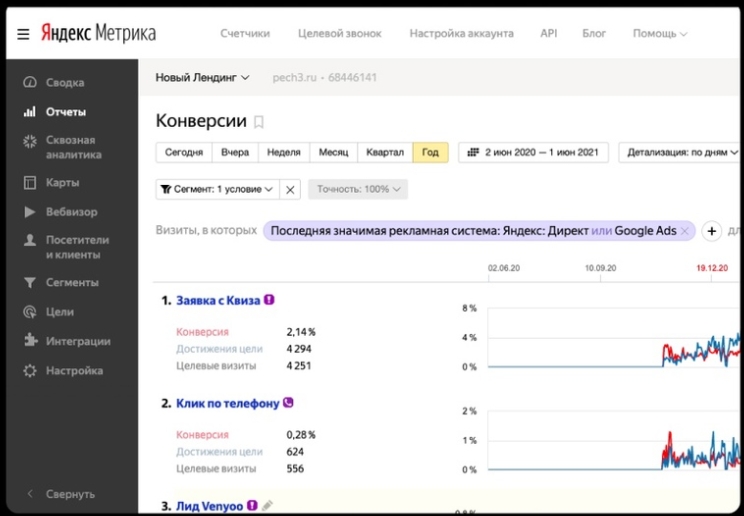Click the pech3.ru · 68446141 counter text
The height and width of the screenshot is (516, 744).
pos(325,77)
